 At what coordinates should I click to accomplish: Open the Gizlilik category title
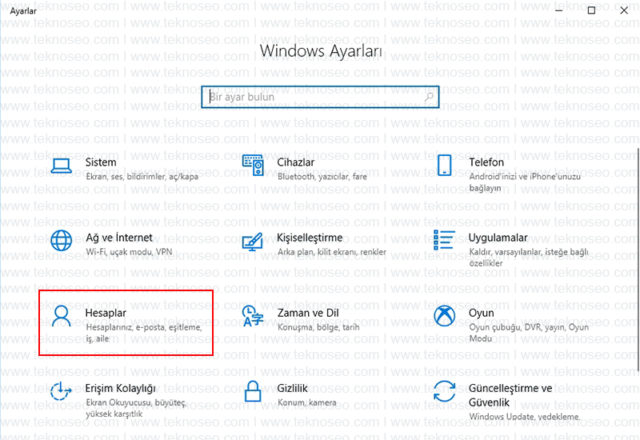(x=292, y=388)
